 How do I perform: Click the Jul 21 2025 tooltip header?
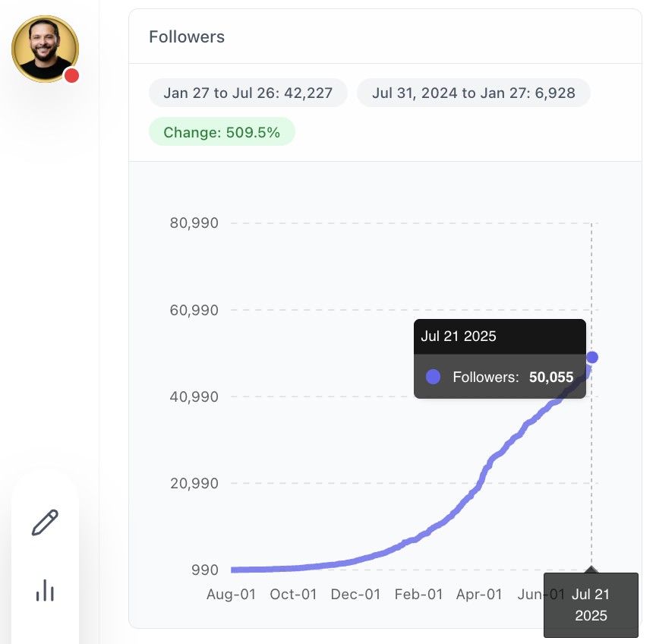[459, 336]
